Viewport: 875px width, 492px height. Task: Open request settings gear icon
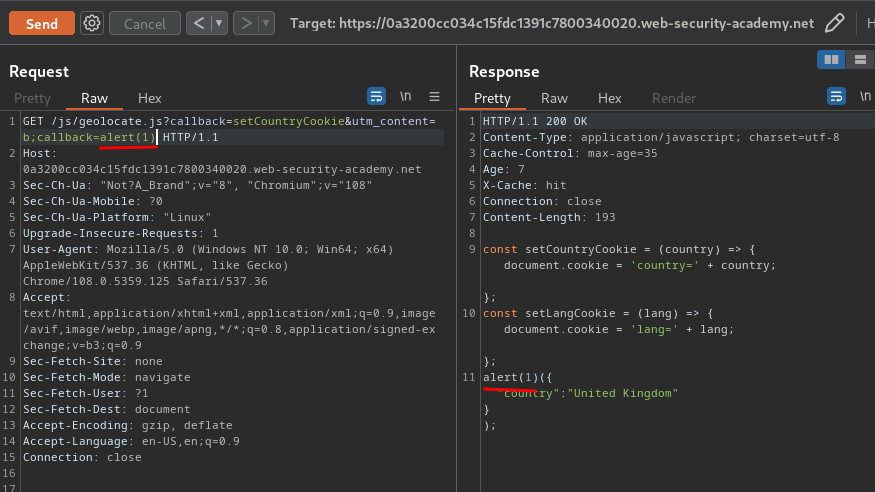click(x=92, y=23)
